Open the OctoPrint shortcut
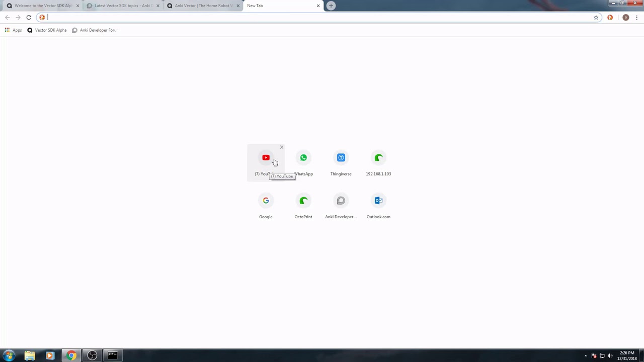 303,206
